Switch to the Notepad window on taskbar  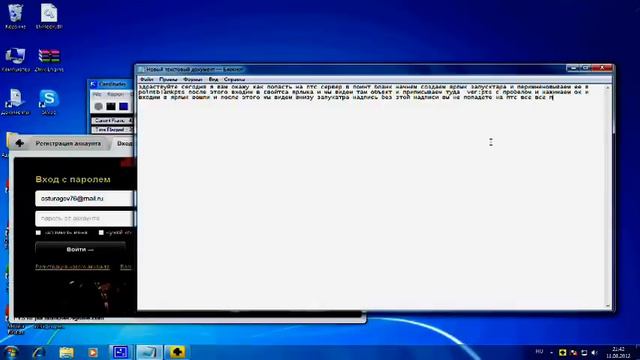[x=149, y=352]
